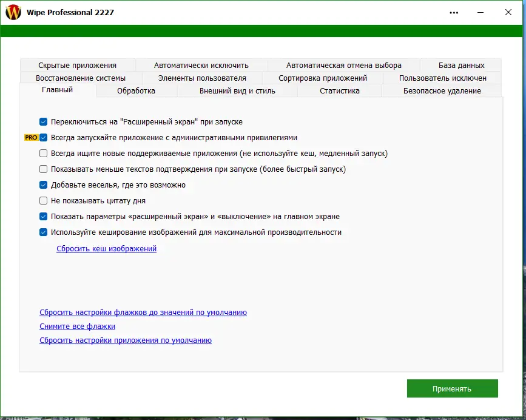Enable searching for new supported applications
Viewport: 526px width, 420px height.
[44, 154]
